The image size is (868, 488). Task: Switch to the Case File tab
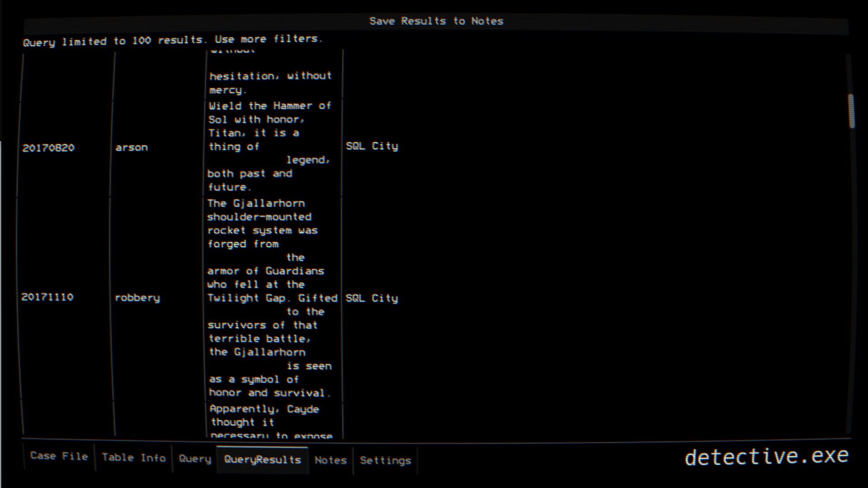(58, 456)
